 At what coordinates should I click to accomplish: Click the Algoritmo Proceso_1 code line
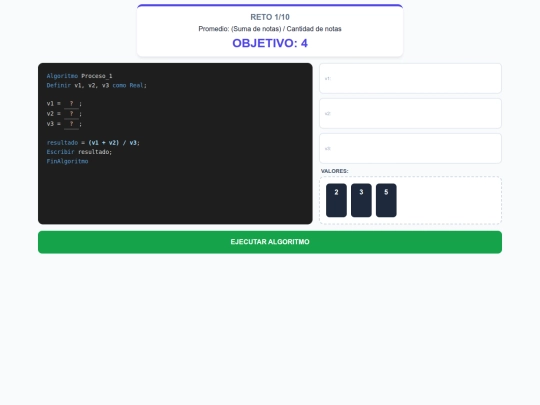[x=79, y=76]
